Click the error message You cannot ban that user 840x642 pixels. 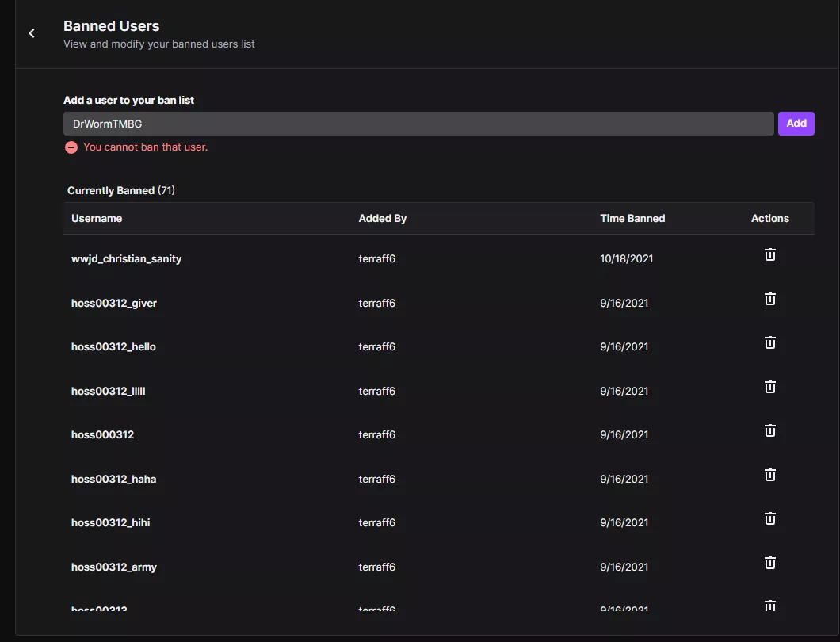coord(145,147)
